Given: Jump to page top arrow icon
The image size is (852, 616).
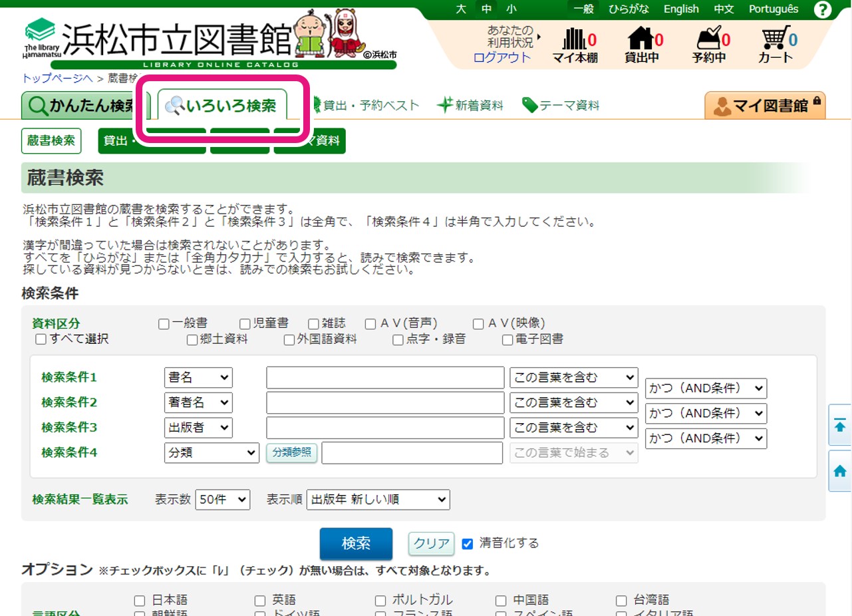Looking at the screenshot, I should 840,426.
